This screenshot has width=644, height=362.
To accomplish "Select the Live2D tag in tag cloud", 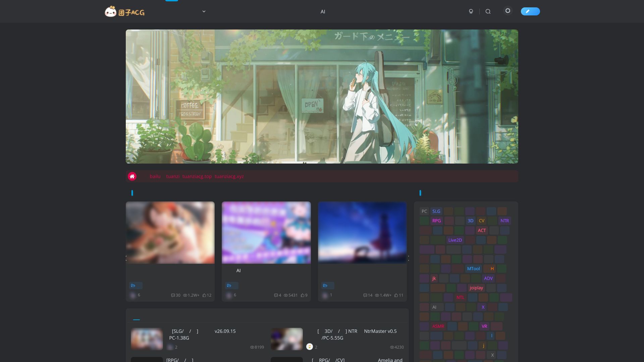I will pos(455,240).
